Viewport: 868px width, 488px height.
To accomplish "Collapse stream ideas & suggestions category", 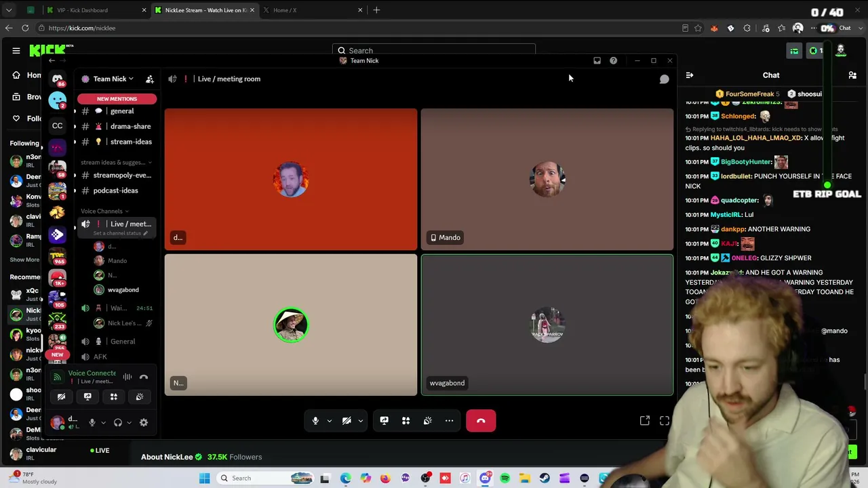I will (x=116, y=163).
